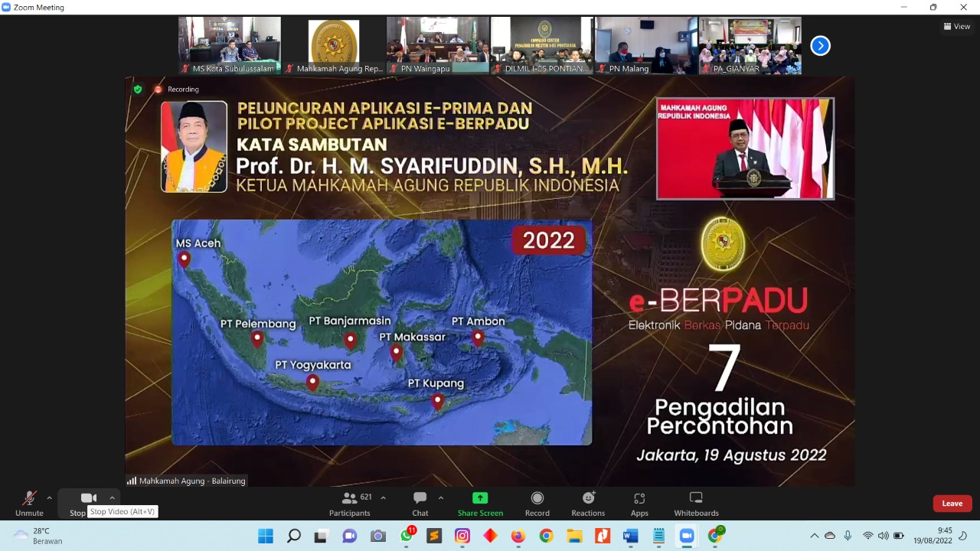Leave the meeting

point(952,504)
